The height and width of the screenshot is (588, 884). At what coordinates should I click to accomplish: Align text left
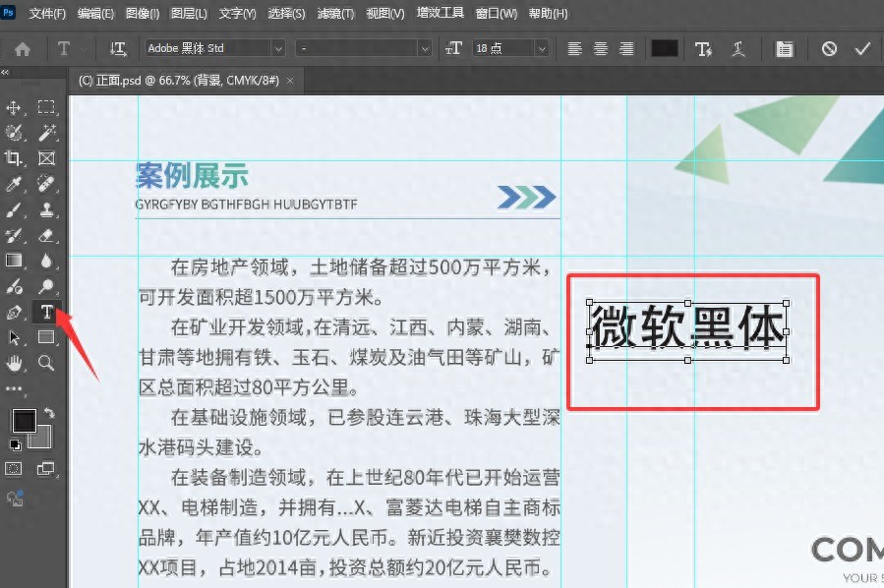574,49
